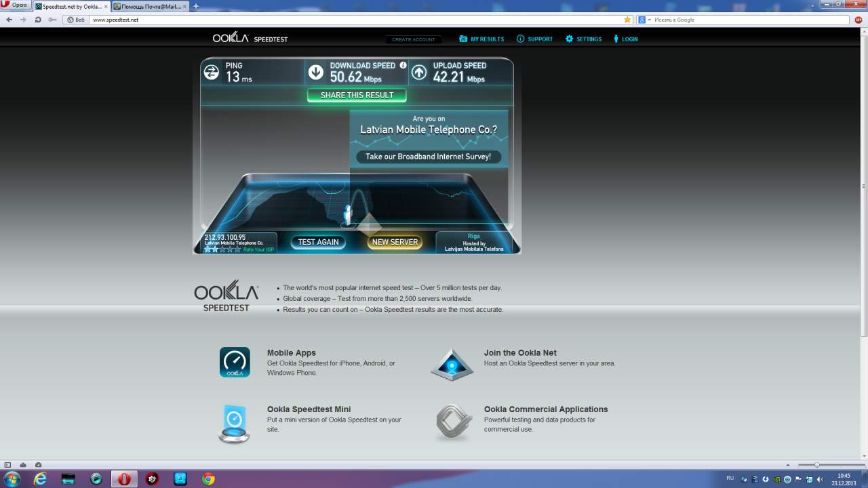Switch to the Speedtest.net by Ookla tab
The height and width of the screenshot is (488, 868).
coord(71,6)
